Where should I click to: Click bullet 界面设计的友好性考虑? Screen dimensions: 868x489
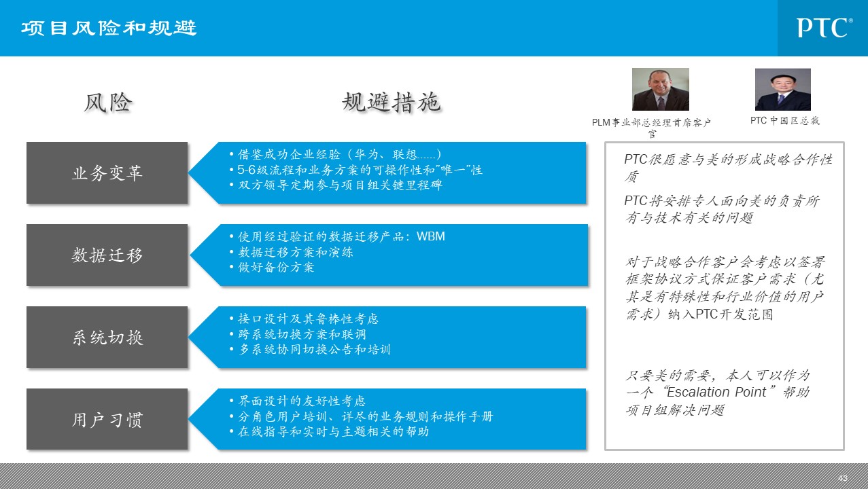pyautogui.click(x=298, y=401)
